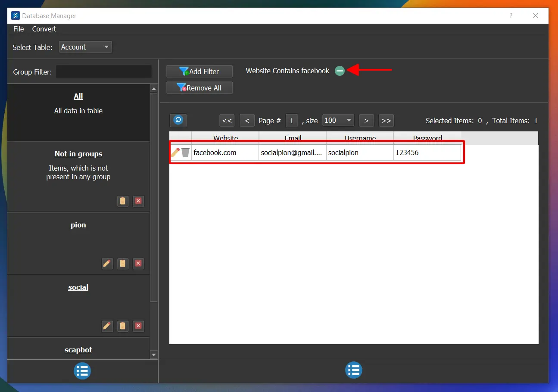Click the Group Filter input field
The width and height of the screenshot is (558, 392).
point(104,72)
